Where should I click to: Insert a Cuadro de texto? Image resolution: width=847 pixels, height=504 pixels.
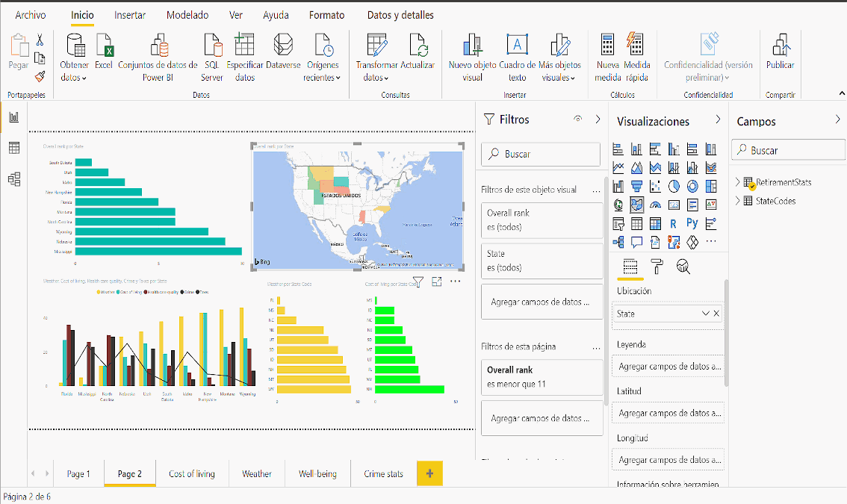tap(517, 57)
